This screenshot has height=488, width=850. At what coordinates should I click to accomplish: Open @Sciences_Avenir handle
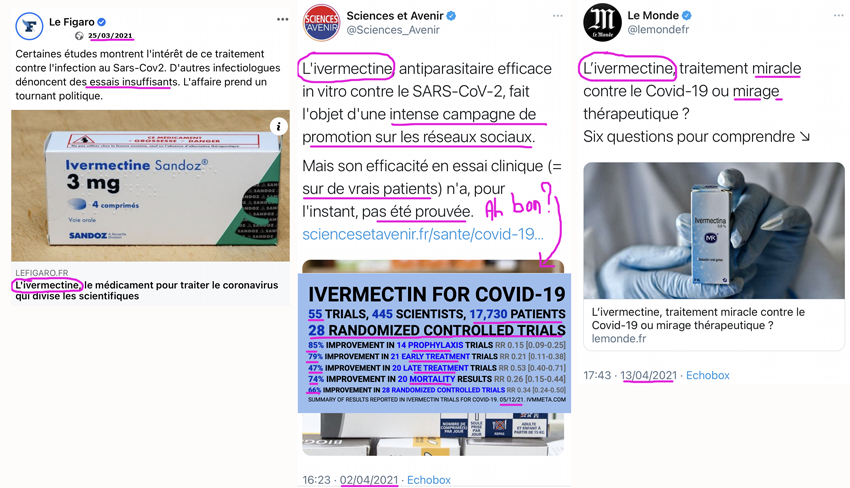[393, 30]
